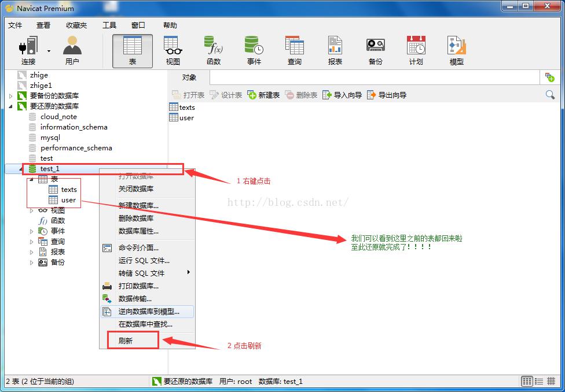Open the 窗口 menu
Viewport: 565px width, 392px height.
tap(138, 25)
